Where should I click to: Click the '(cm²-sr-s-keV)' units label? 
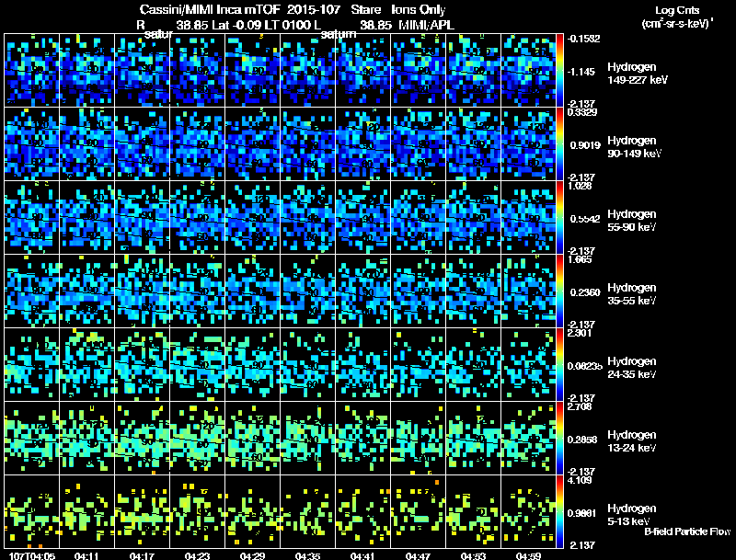(x=677, y=24)
